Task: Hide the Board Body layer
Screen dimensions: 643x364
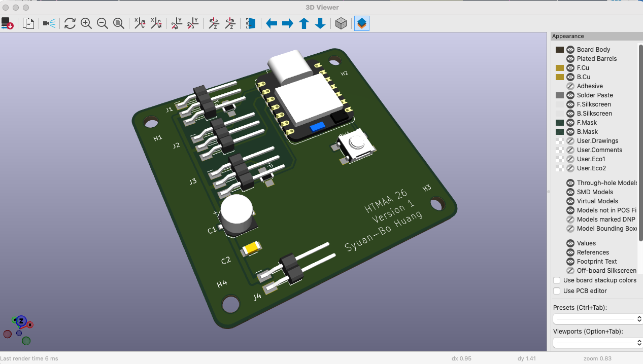Action: [570, 50]
